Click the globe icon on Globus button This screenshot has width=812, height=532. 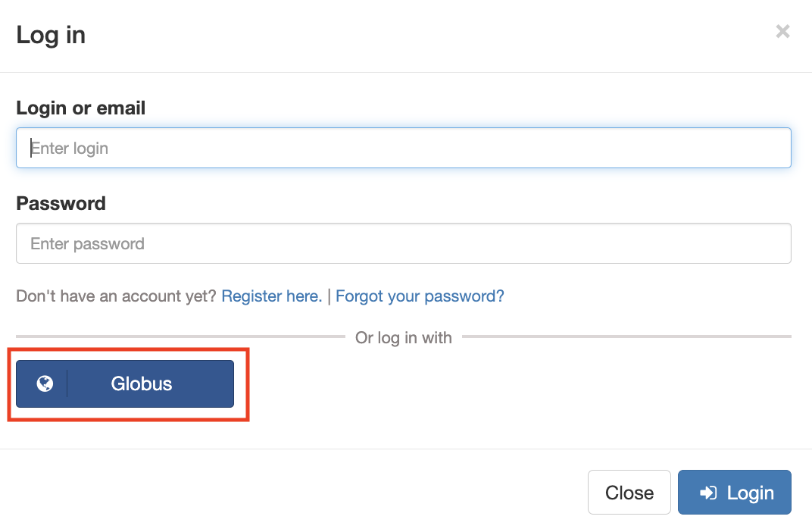point(45,383)
